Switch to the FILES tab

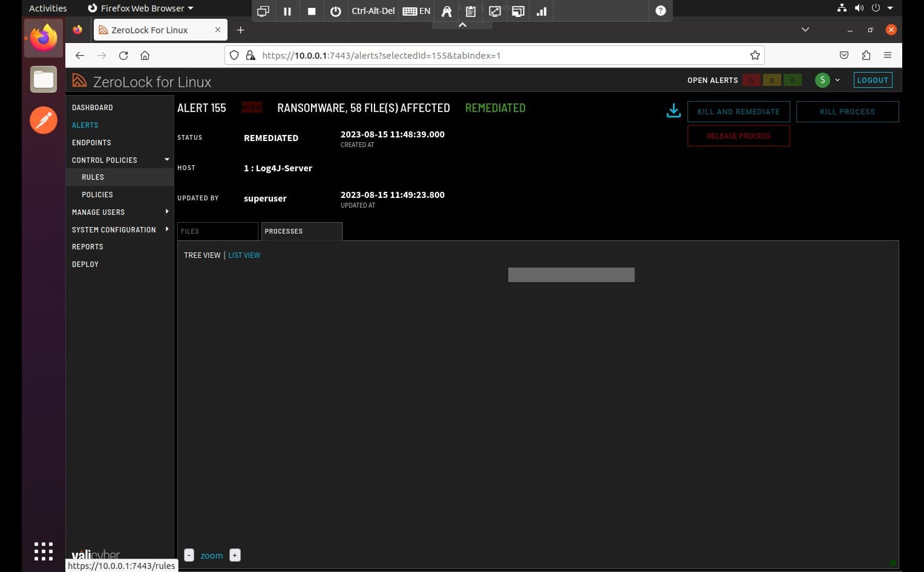218,231
